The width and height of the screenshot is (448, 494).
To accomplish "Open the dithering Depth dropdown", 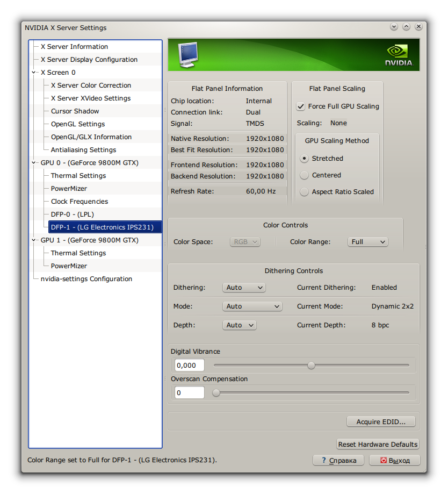I will coord(239,325).
